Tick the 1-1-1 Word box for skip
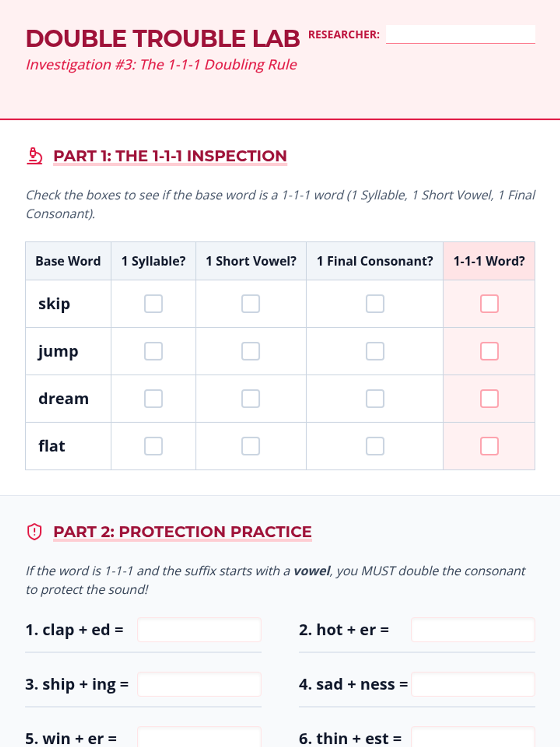The width and height of the screenshot is (560, 747). tap(489, 303)
